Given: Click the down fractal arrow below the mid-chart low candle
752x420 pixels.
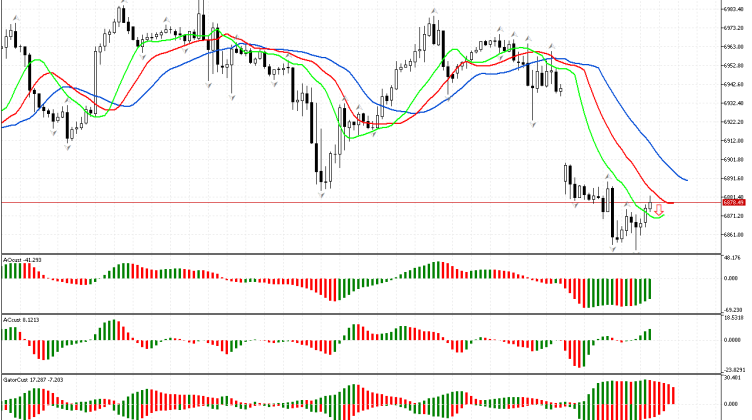Looking at the screenshot, I should coord(323,192).
